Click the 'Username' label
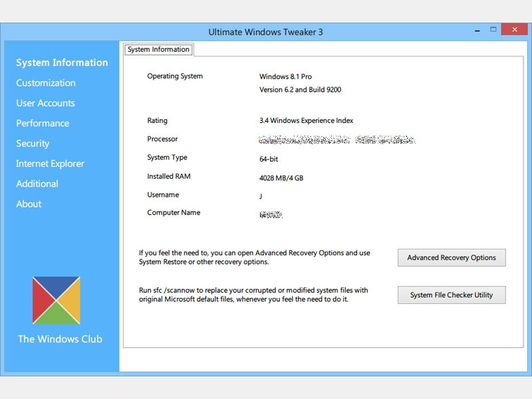Viewport: 532px width, 399px height. [163, 195]
